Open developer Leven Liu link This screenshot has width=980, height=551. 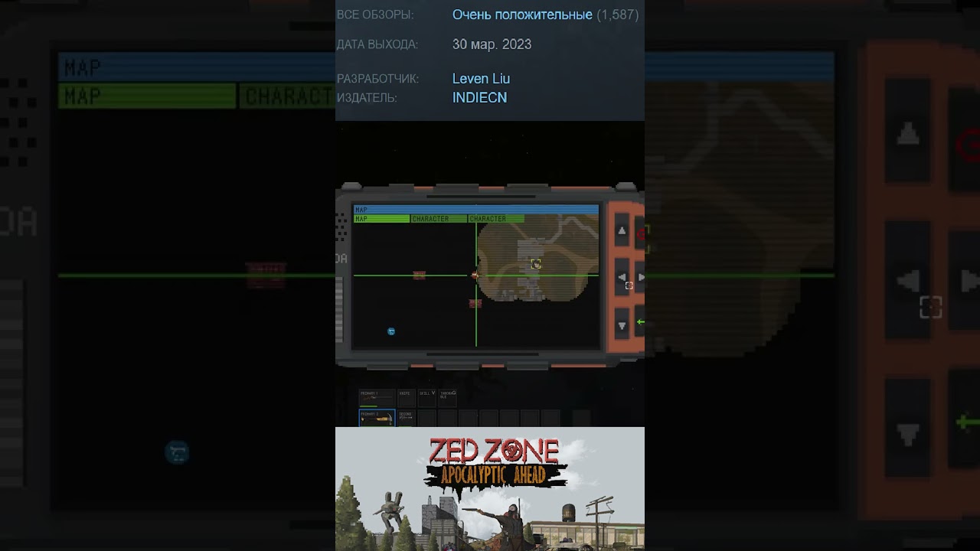[481, 79]
